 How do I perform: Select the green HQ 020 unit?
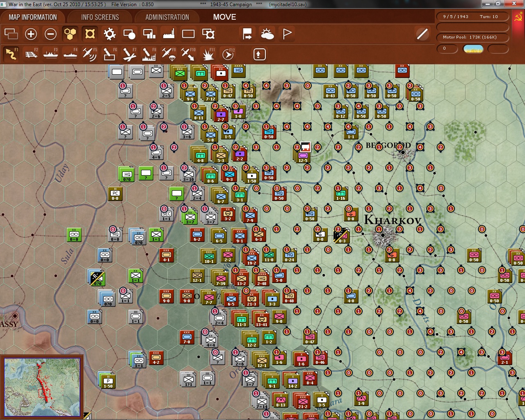(127, 174)
